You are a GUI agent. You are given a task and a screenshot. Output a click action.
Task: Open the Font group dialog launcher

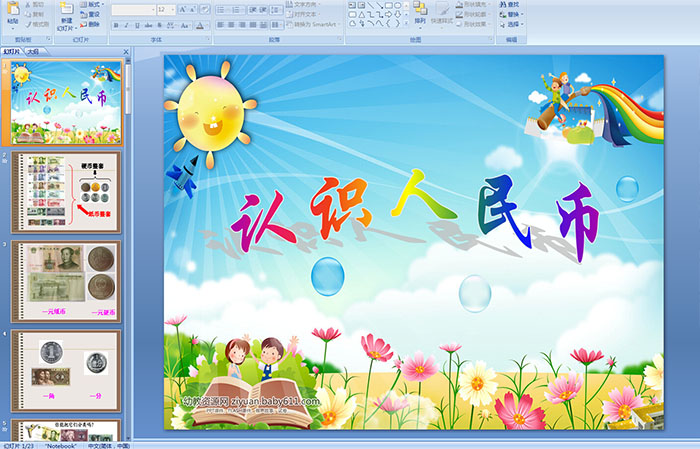tap(208, 39)
